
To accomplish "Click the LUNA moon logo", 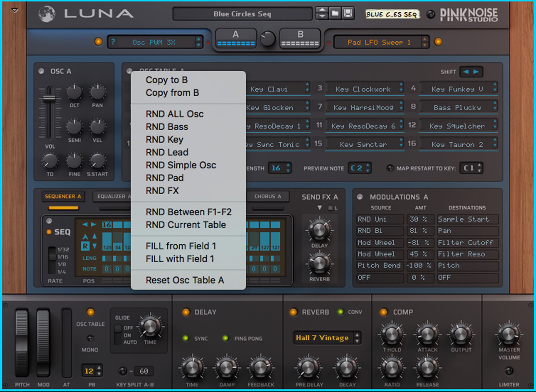I will pos(47,13).
